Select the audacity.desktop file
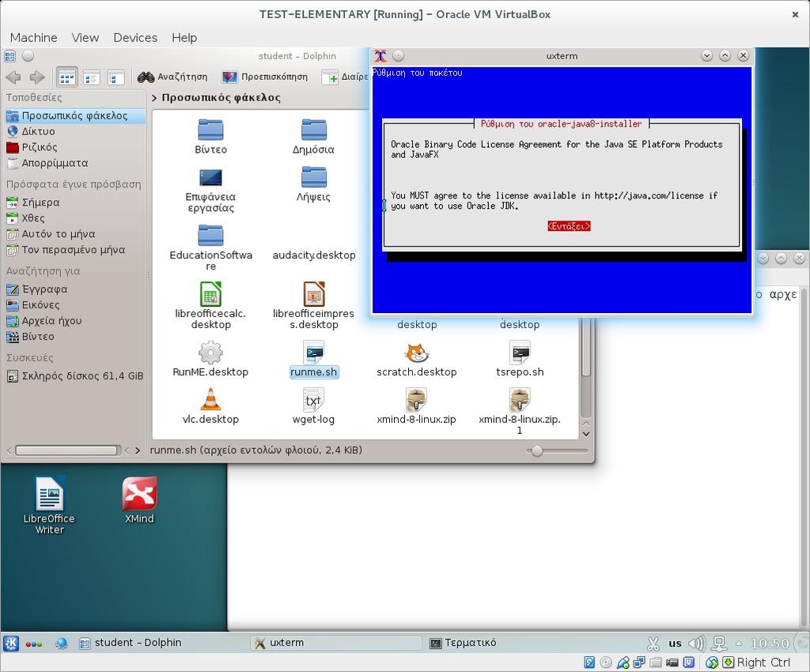The height and width of the screenshot is (672, 810). tap(313, 255)
